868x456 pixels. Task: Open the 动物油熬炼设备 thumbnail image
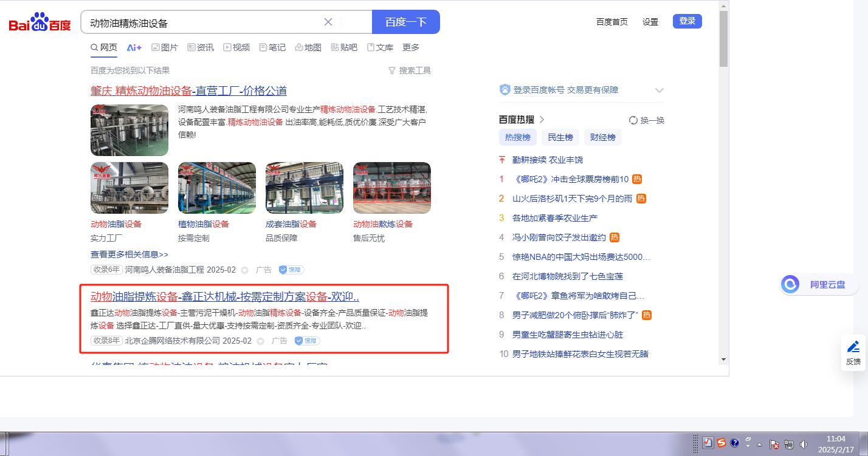tap(392, 188)
